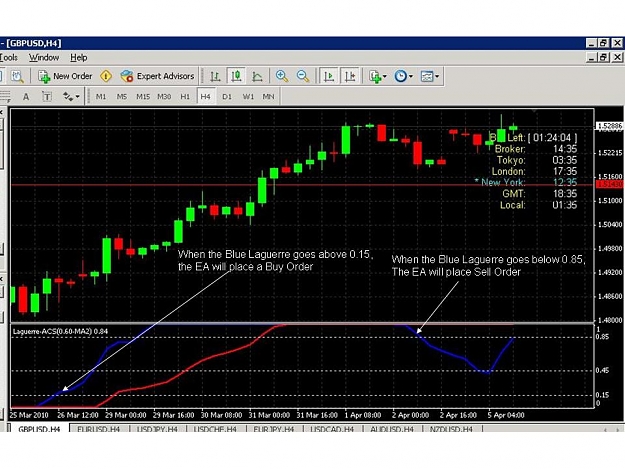This screenshot has width=625, height=469.
Task: Switch to GBPUSD,H4 chart tab
Action: click(x=39, y=428)
